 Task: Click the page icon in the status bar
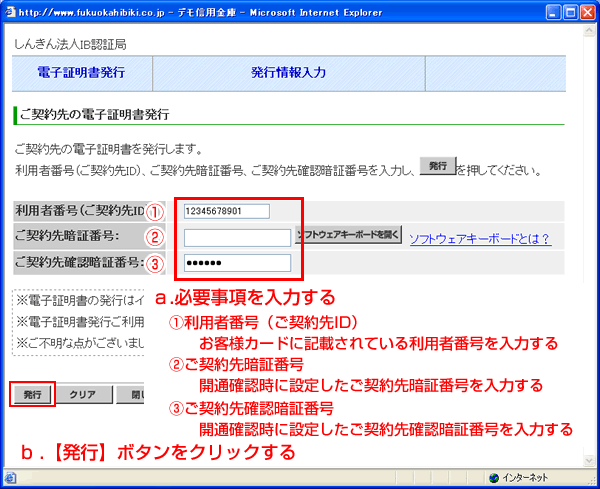click(x=11, y=478)
